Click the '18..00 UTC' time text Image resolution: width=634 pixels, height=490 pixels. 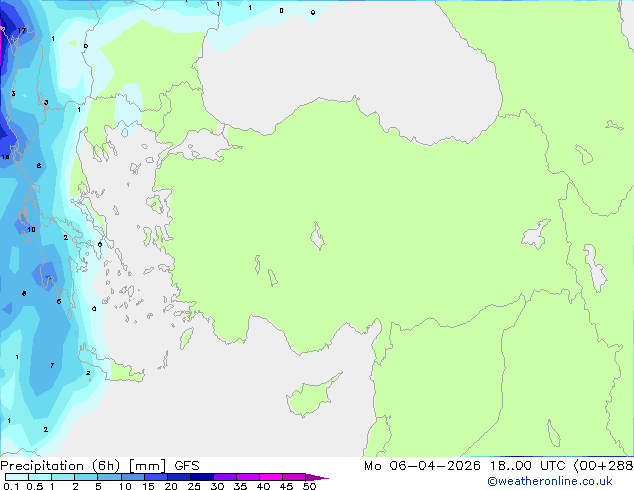[x=527, y=466]
